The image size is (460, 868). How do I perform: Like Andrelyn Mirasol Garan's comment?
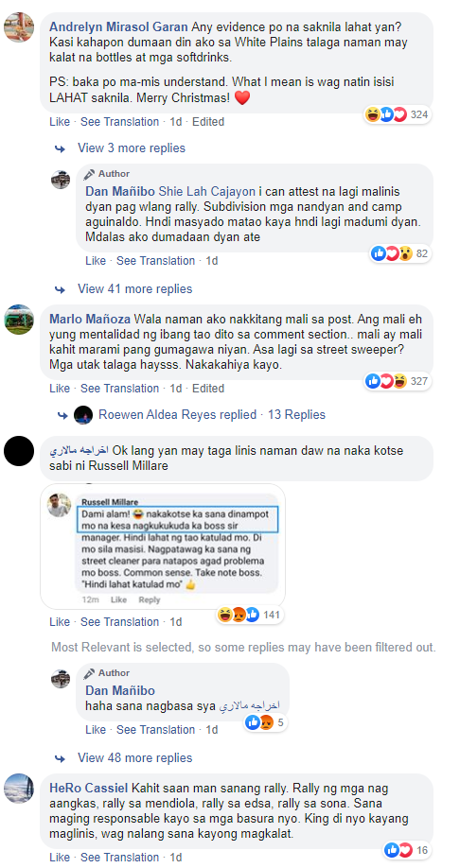[60, 122]
